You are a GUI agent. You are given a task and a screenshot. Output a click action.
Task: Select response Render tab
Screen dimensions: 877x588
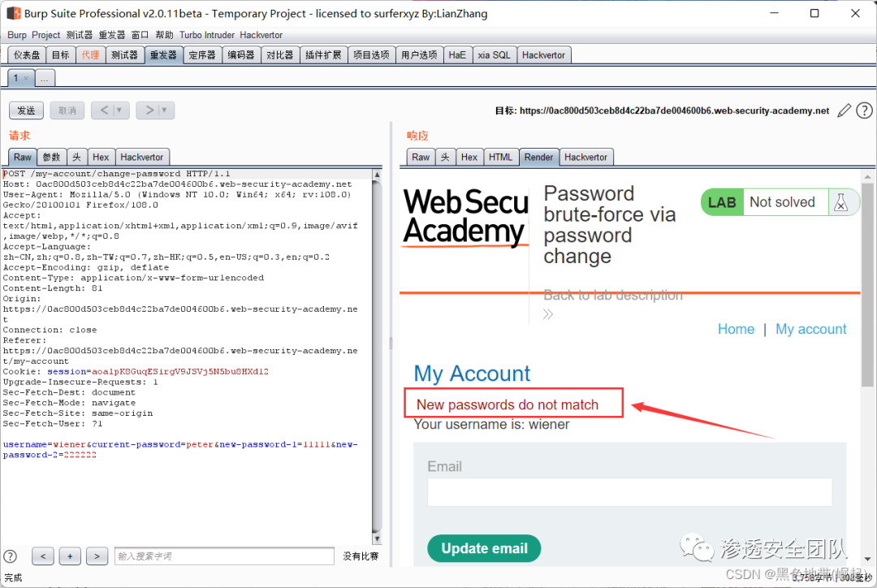538,158
